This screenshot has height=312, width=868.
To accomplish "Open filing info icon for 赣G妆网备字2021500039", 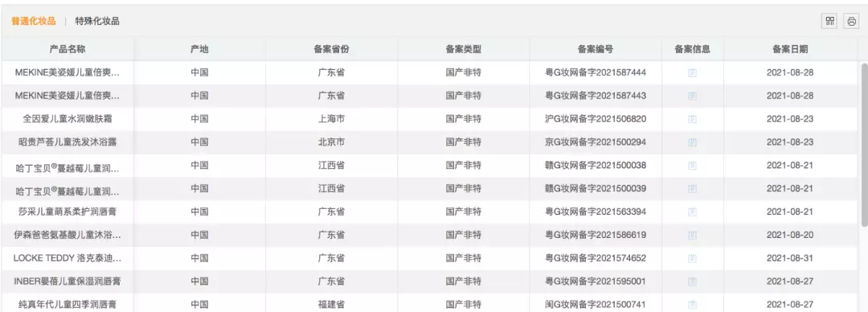I will (x=692, y=189).
